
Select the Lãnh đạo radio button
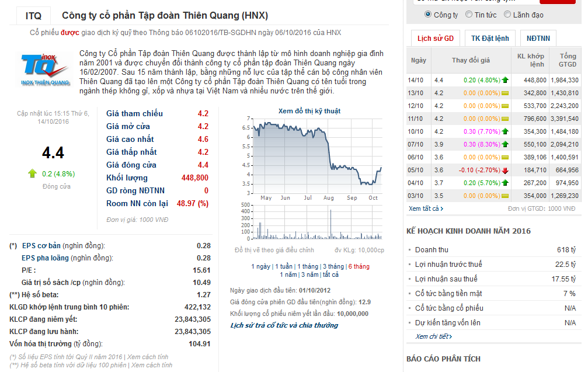click(507, 14)
